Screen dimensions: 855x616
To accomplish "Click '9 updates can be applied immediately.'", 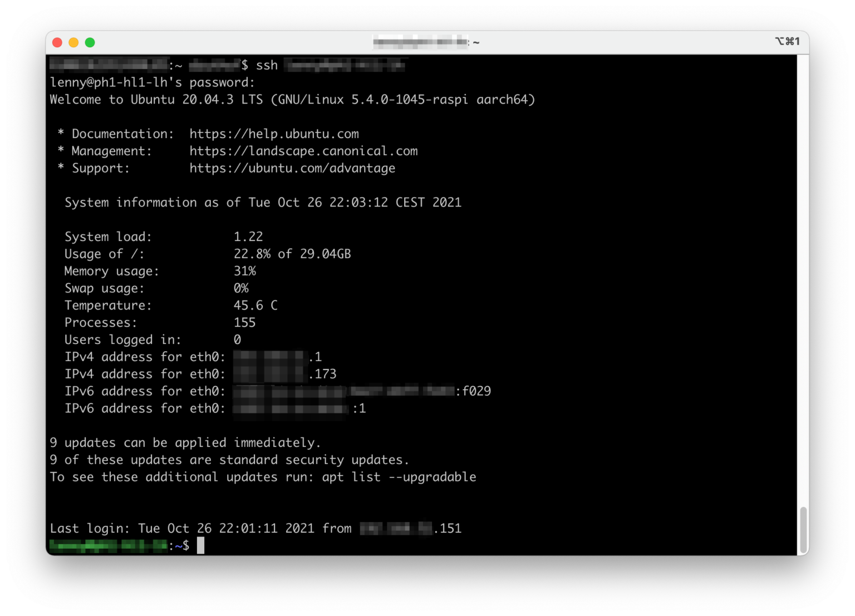I will coord(185,443).
